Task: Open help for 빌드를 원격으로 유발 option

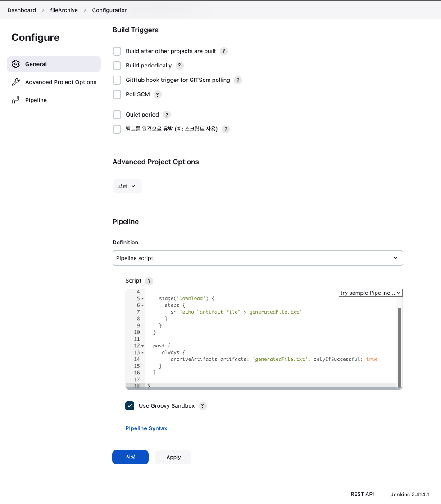Action: 226,129
